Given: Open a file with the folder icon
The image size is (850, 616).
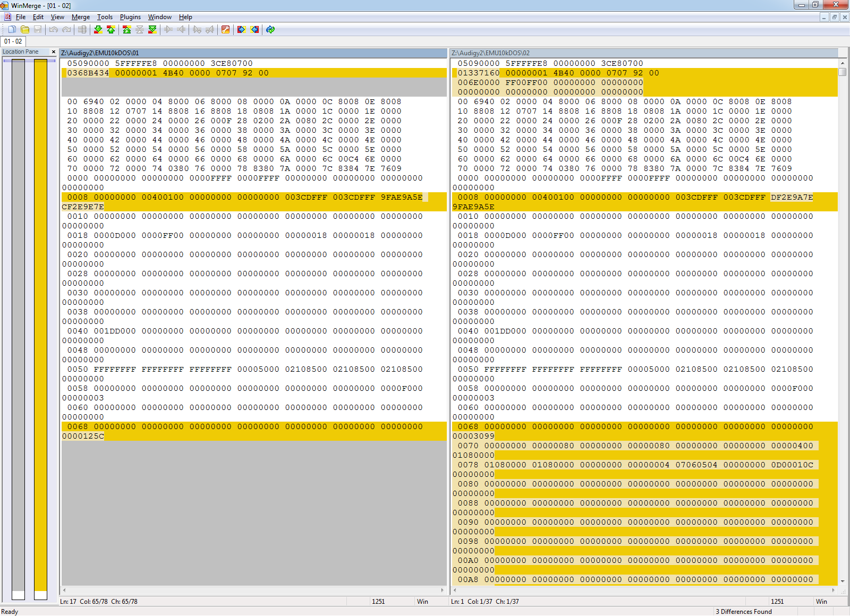Looking at the screenshot, I should [25, 30].
